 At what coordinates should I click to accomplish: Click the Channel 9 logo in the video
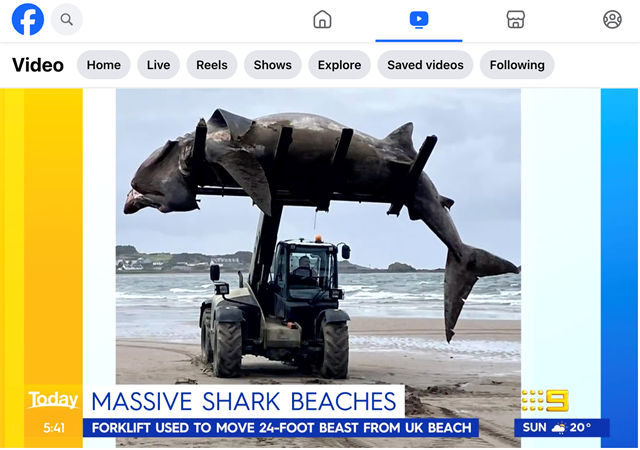click(546, 402)
